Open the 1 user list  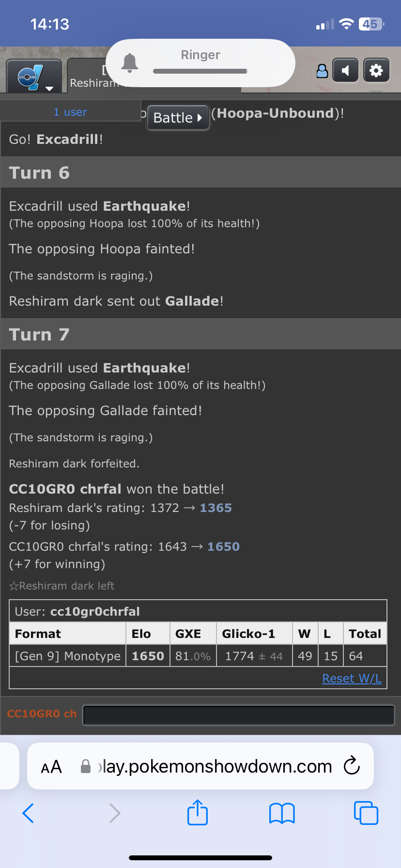pos(70,112)
